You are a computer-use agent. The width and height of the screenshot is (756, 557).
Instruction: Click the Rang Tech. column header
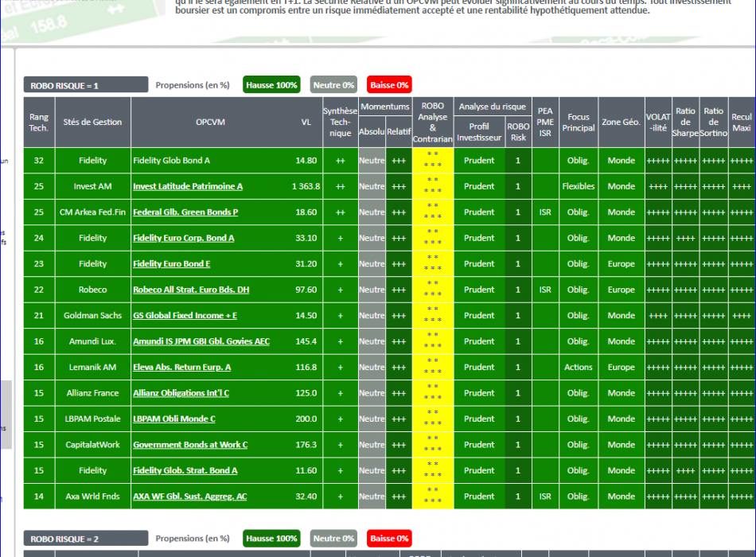point(39,122)
